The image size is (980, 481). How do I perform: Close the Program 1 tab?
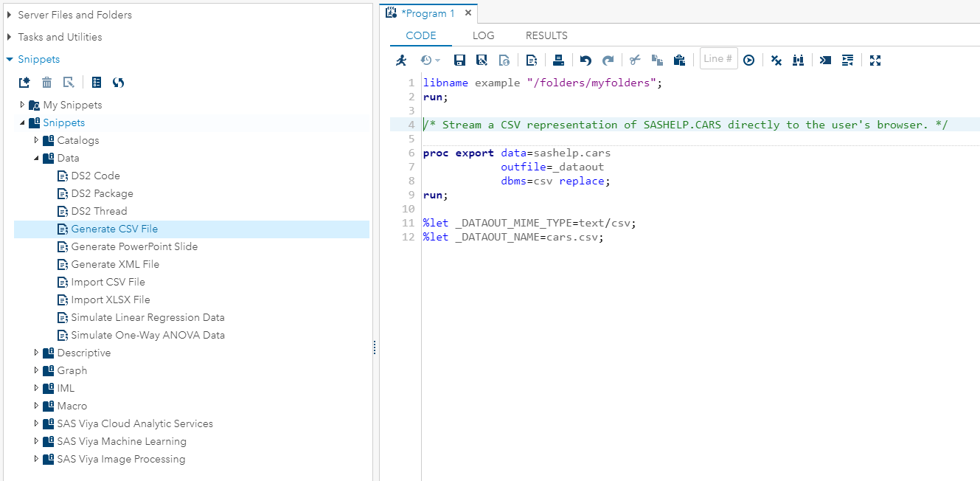point(468,13)
